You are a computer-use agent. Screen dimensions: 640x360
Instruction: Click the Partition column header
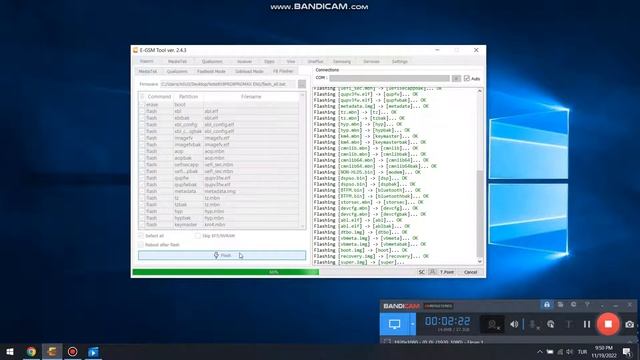pos(189,97)
